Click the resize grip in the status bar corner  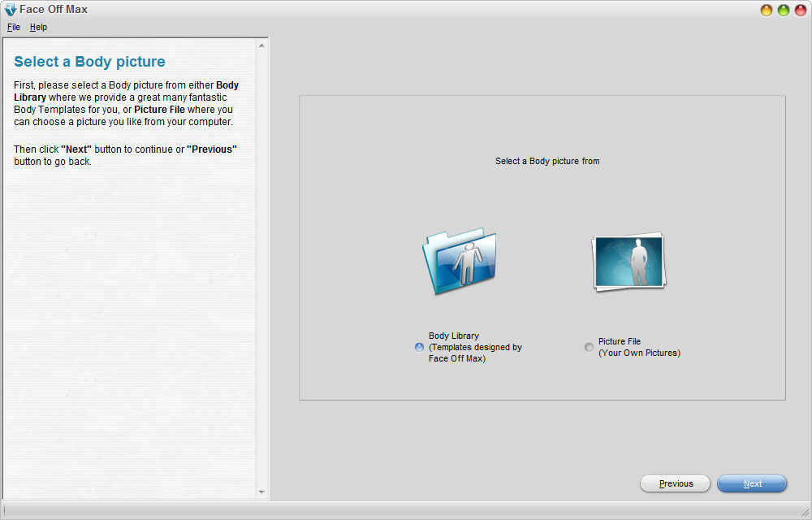804,512
